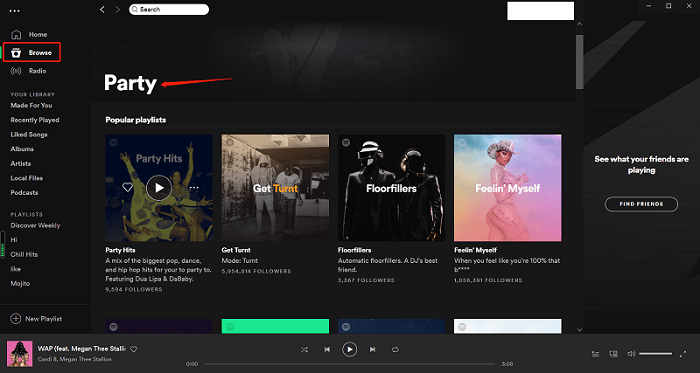
Task: Create a New Playlist
Action: [x=36, y=319]
